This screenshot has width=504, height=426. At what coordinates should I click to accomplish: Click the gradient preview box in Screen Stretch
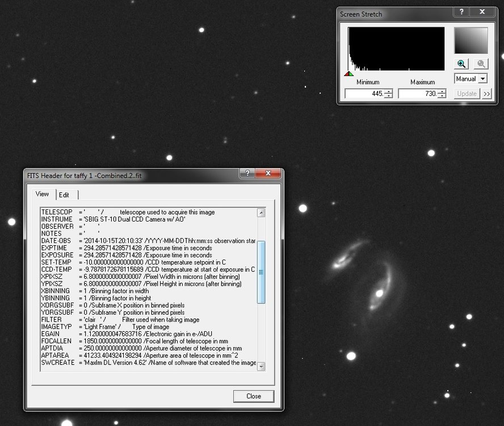[x=471, y=40]
